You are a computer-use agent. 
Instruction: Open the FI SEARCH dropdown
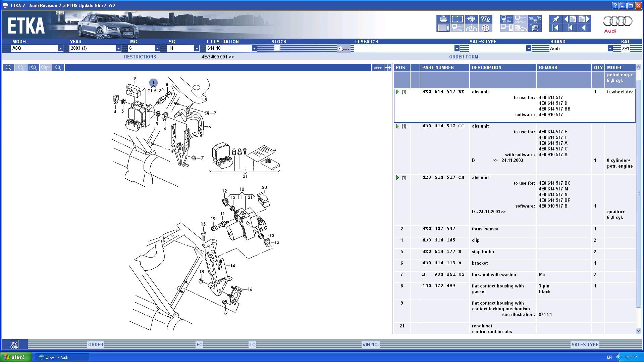(457, 48)
